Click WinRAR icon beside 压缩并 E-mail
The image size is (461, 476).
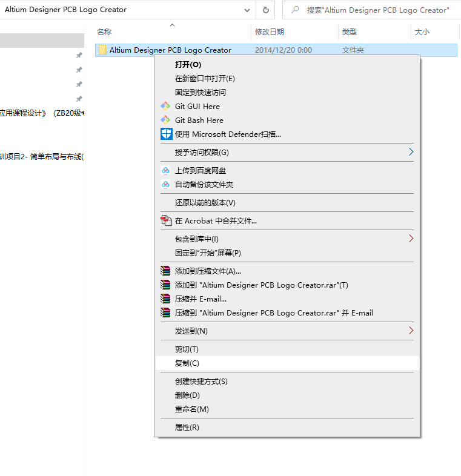tap(165, 299)
